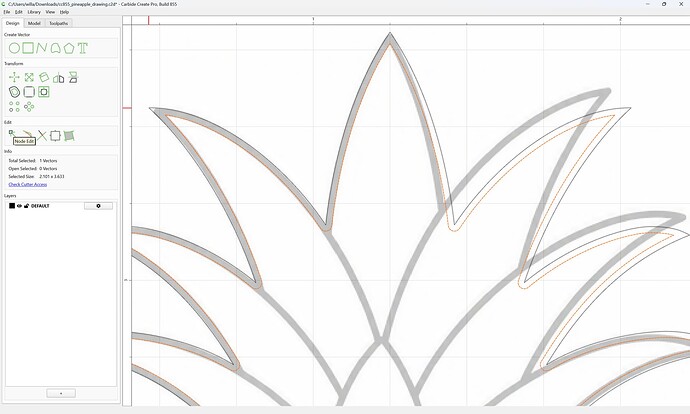
Task: Choose the Polyline drawing tool
Action: 41,48
